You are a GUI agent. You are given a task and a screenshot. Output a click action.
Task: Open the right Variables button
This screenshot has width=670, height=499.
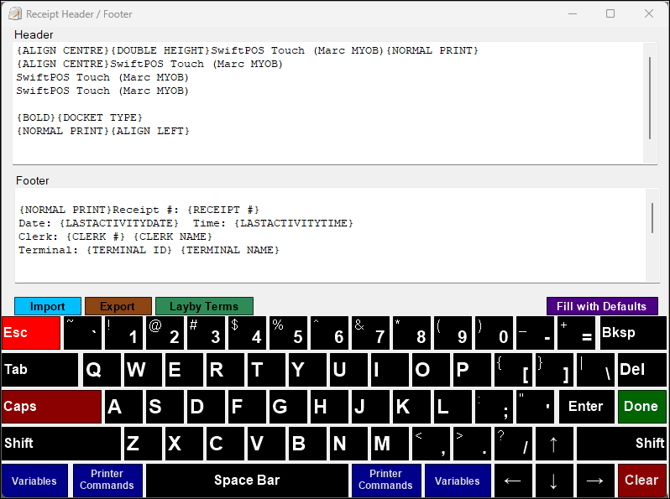pyautogui.click(x=457, y=480)
